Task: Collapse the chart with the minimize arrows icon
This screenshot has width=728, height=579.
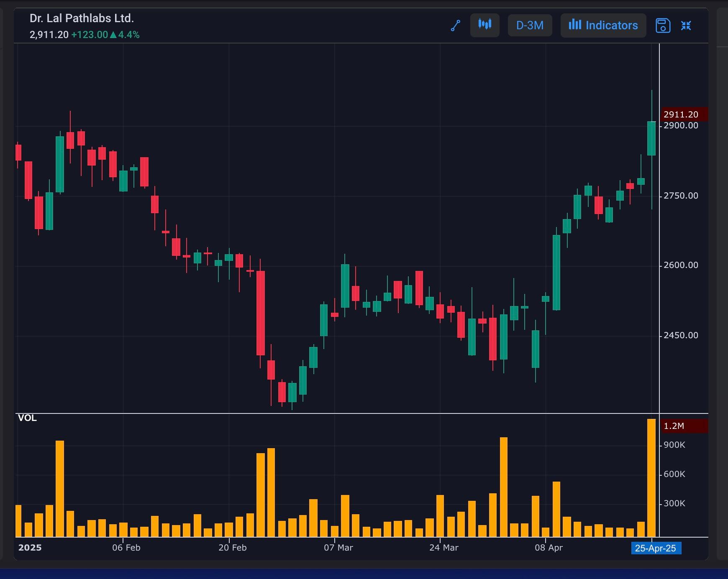Action: click(686, 26)
